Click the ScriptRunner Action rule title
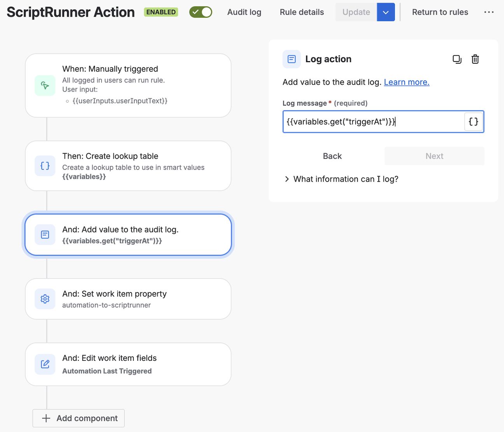The width and height of the screenshot is (504, 432). tap(71, 12)
